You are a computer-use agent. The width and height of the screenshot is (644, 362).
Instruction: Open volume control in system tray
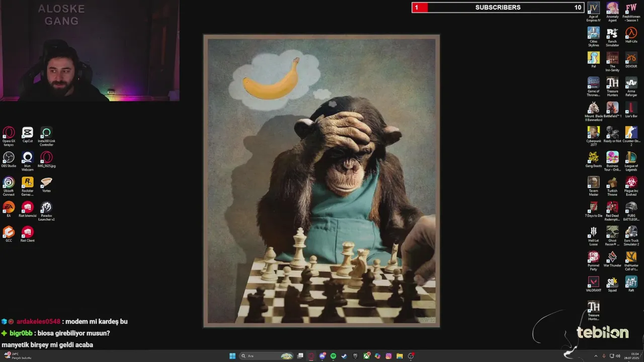(x=618, y=356)
